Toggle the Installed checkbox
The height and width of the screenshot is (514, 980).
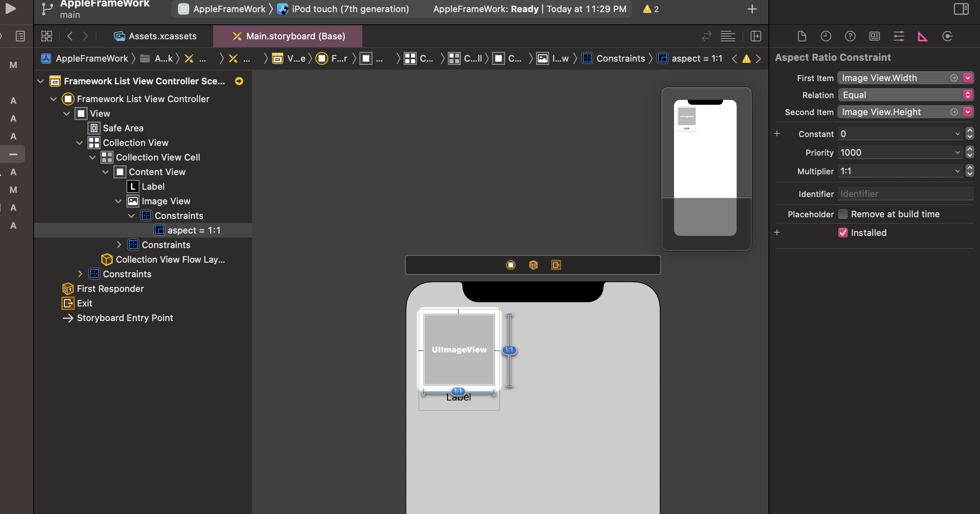[843, 233]
